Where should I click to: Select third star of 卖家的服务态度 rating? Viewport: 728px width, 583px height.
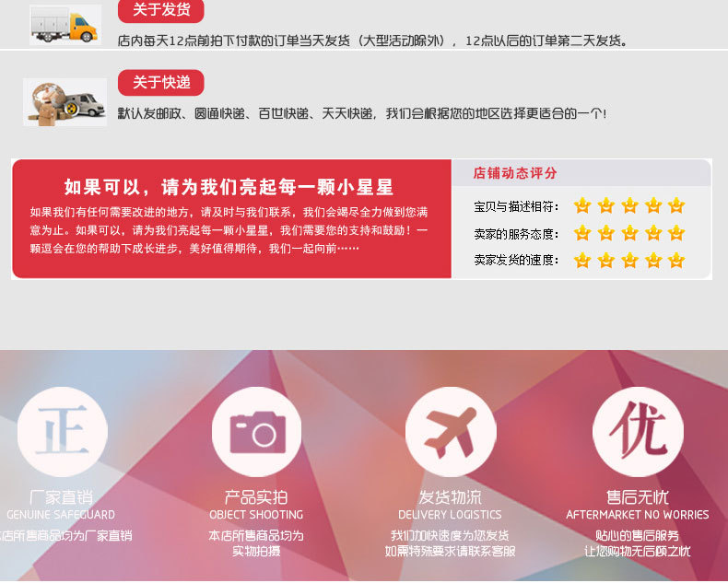coord(629,232)
